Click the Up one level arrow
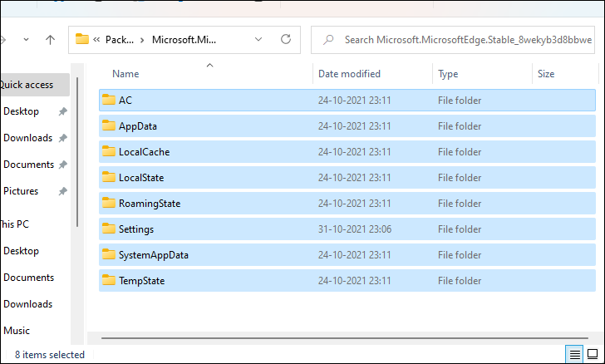The image size is (605, 364). [x=50, y=39]
